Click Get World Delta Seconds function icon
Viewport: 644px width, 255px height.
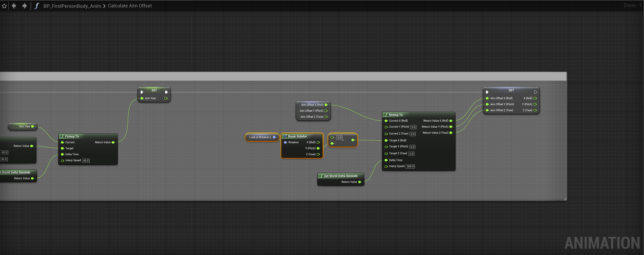(x=321, y=176)
